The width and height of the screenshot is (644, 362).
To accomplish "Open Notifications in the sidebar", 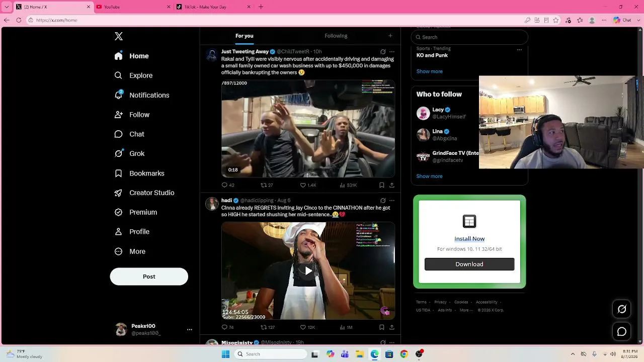I will click(x=142, y=95).
